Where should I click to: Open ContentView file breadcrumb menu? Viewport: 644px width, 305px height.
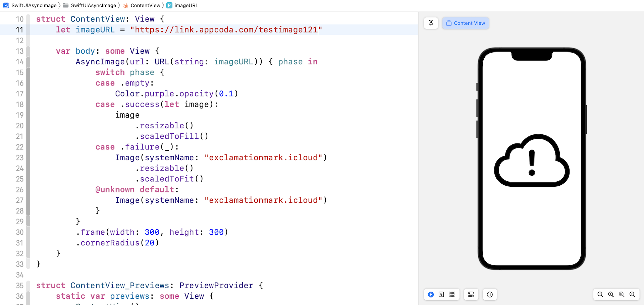[145, 5]
